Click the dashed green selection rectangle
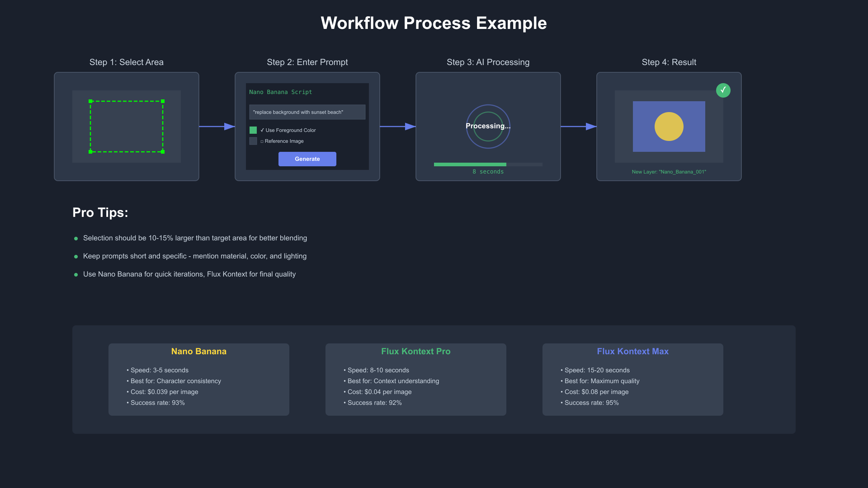Viewport: 868px width, 488px height. click(127, 127)
